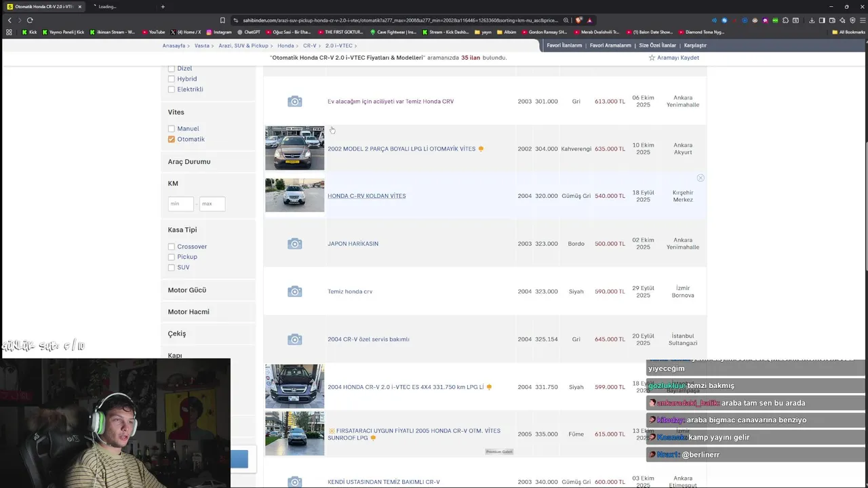Viewport: 868px width, 488px height.
Task: Open the ChatGPT bookmark
Action: 248,32
